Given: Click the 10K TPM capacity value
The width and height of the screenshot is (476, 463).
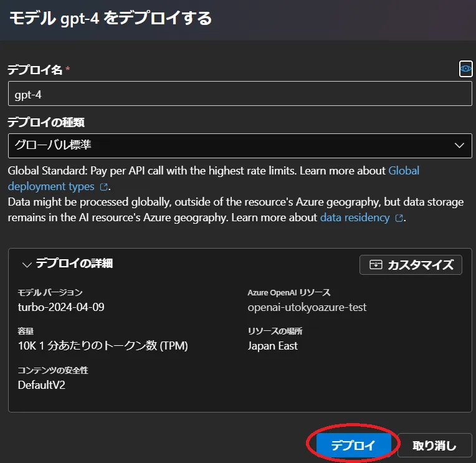Looking at the screenshot, I should (x=103, y=345).
